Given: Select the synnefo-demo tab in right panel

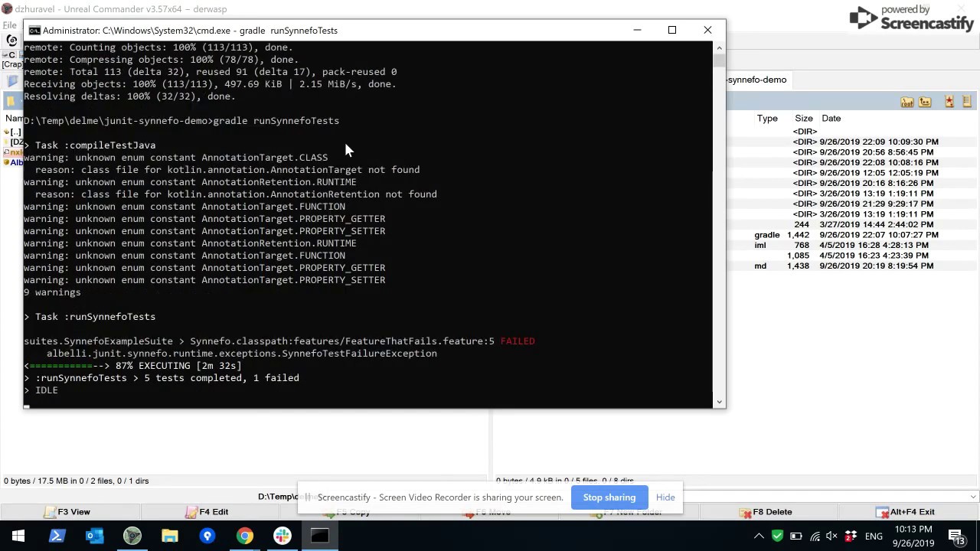Looking at the screenshot, I should pyautogui.click(x=756, y=80).
